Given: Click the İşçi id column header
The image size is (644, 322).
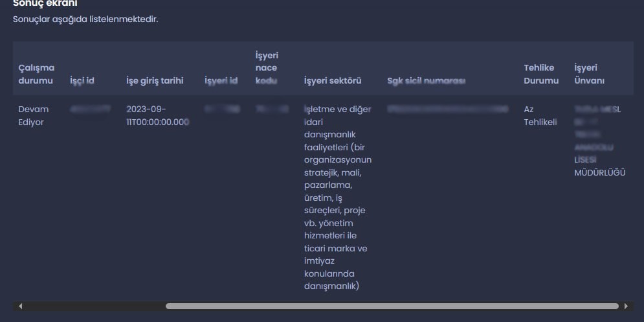Looking at the screenshot, I should 82,81.
